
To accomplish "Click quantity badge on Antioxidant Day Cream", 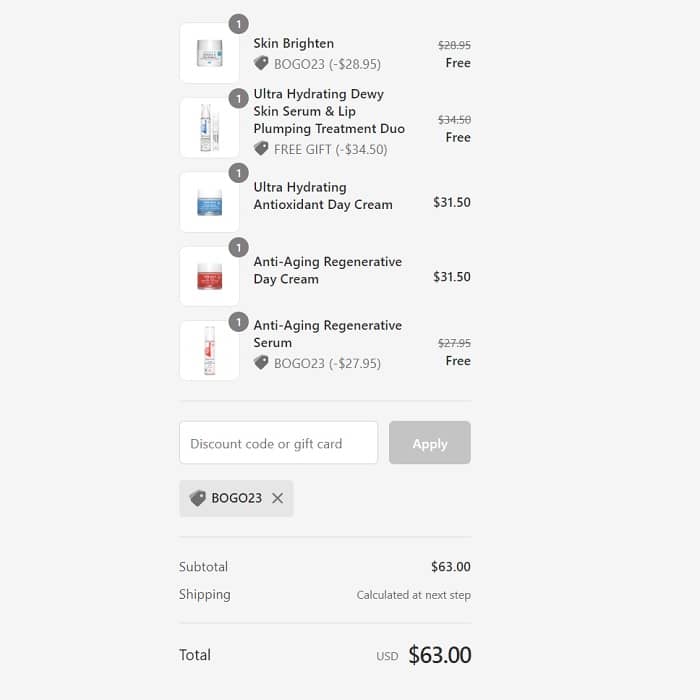I will (238, 173).
